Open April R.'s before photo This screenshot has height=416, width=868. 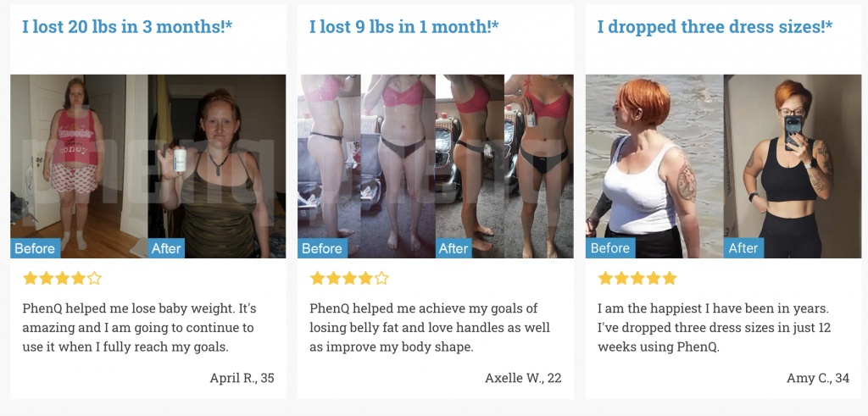pyautogui.click(x=79, y=166)
